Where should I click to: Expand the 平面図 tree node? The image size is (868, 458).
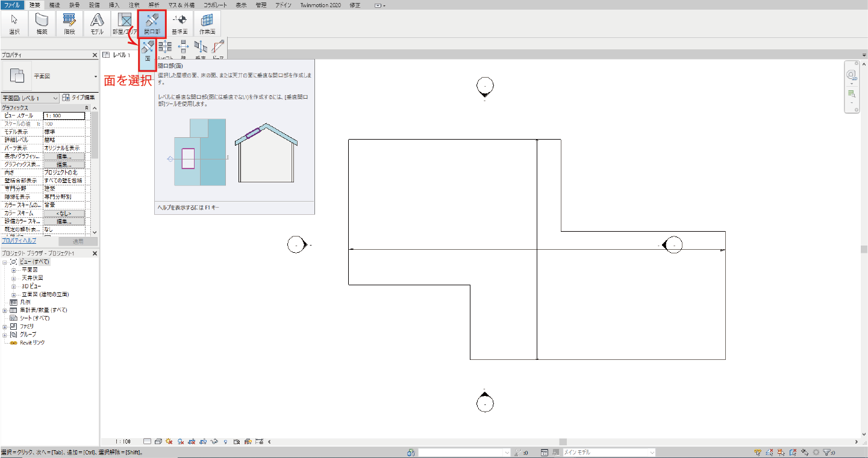(13, 270)
